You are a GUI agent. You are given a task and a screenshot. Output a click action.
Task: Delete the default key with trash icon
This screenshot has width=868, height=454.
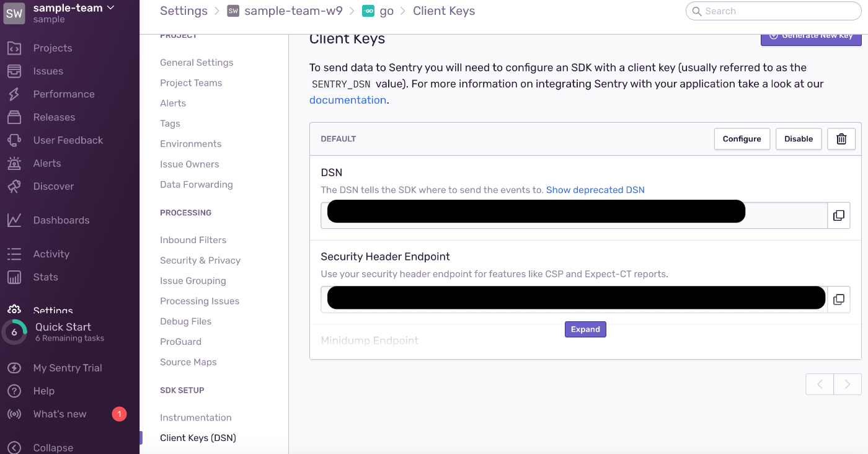[841, 139]
